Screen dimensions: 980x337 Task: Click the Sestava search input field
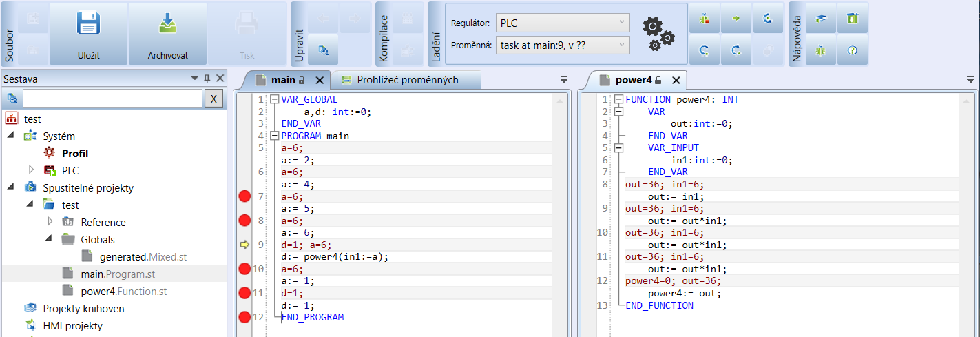112,99
